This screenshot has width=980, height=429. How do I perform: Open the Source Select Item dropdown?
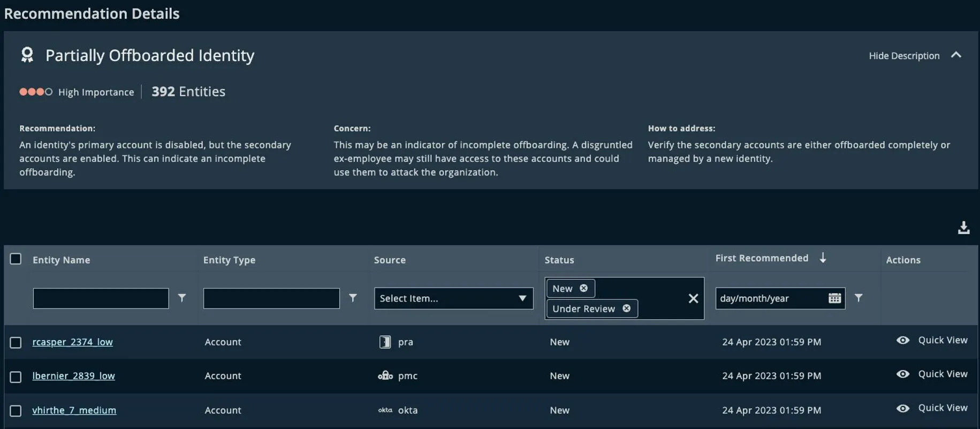pyautogui.click(x=453, y=298)
